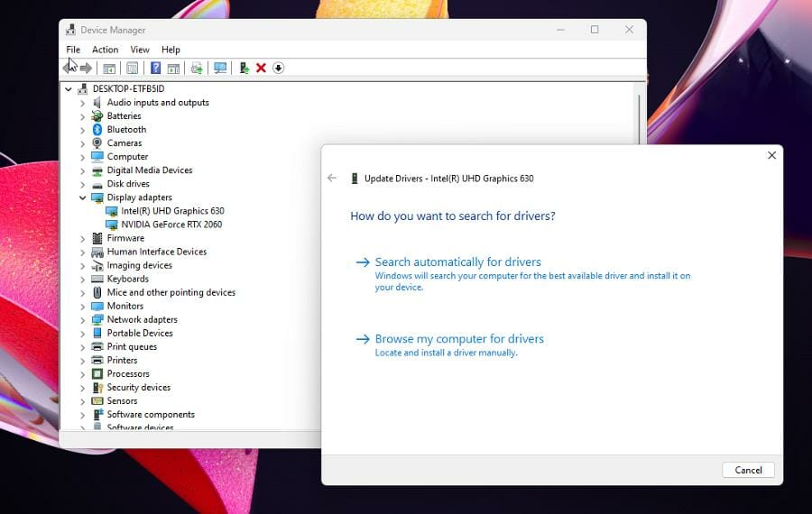Viewport: 812px width, 514px height.
Task: Click the Print queues printer icon
Action: (x=97, y=347)
